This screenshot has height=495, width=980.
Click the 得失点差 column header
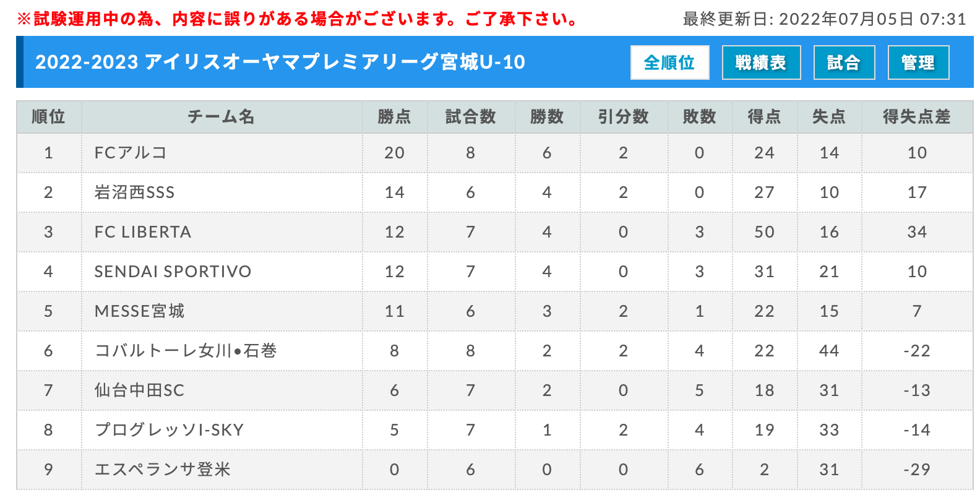click(x=917, y=116)
